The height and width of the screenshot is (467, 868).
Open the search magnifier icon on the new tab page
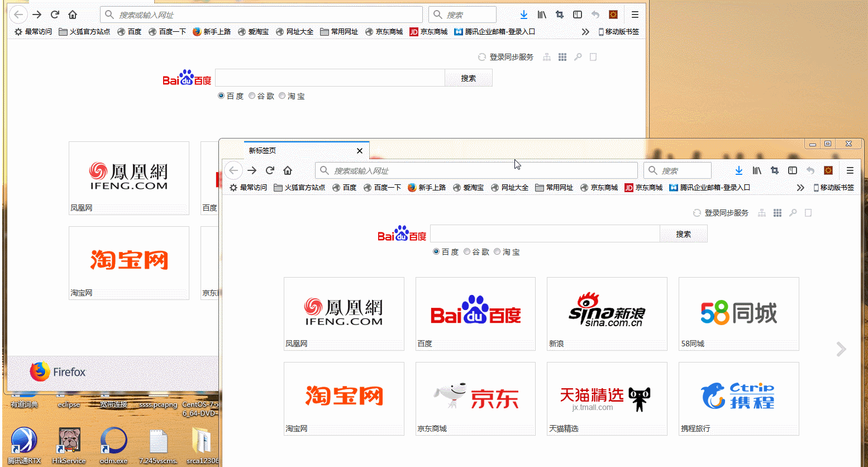pos(793,213)
